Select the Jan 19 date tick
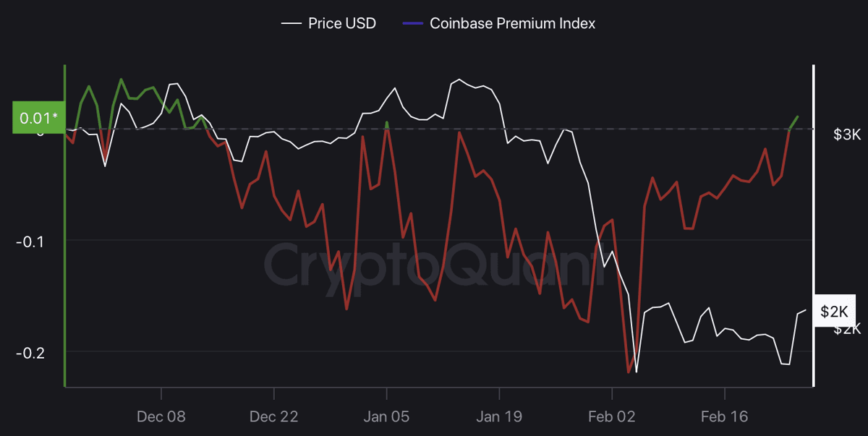868x436 pixels. click(499, 416)
